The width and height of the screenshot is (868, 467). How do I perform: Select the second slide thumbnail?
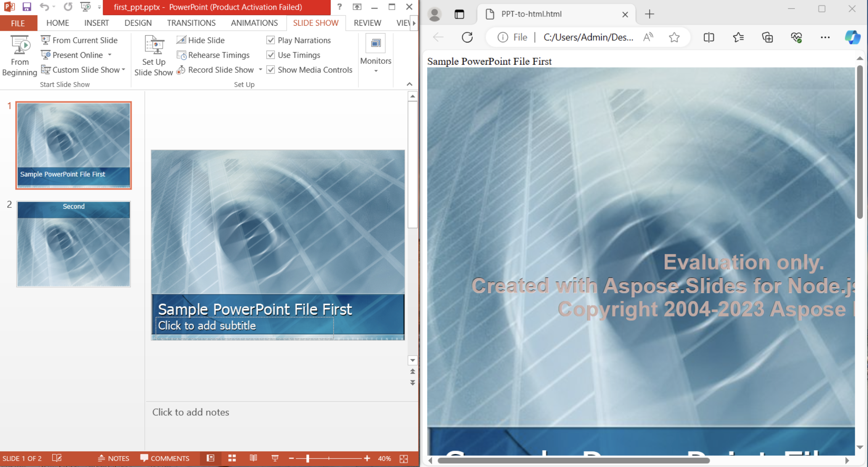[x=74, y=244]
